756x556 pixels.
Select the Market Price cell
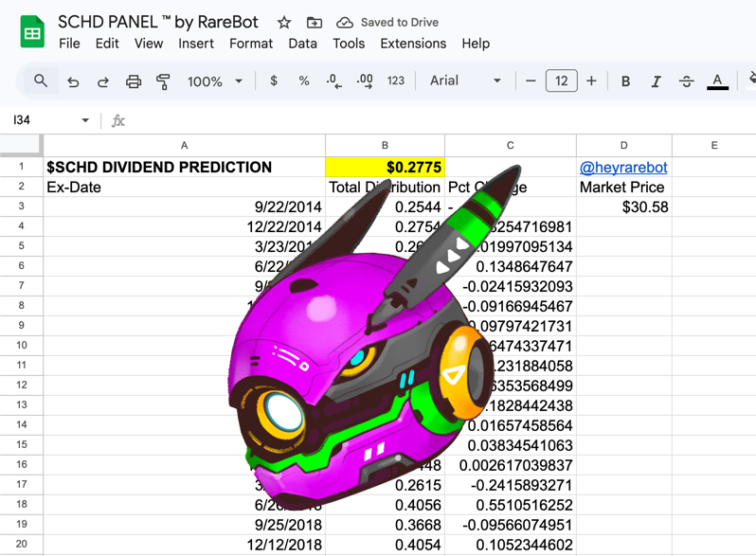(x=624, y=187)
